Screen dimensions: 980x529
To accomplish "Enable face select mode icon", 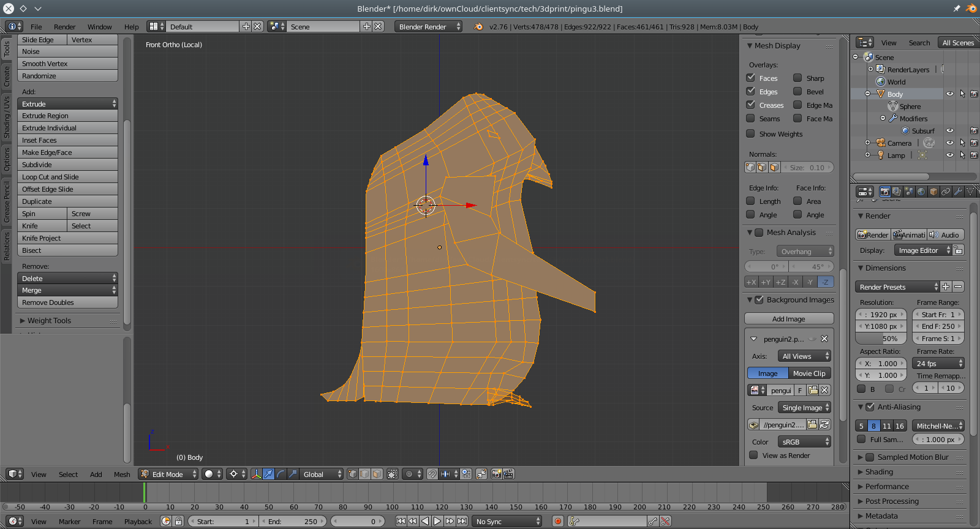I will (x=377, y=474).
